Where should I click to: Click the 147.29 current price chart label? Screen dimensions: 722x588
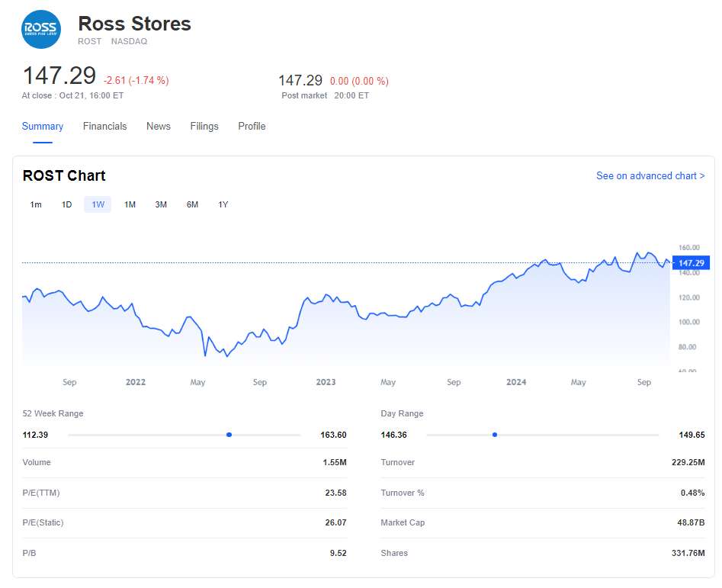pos(690,263)
